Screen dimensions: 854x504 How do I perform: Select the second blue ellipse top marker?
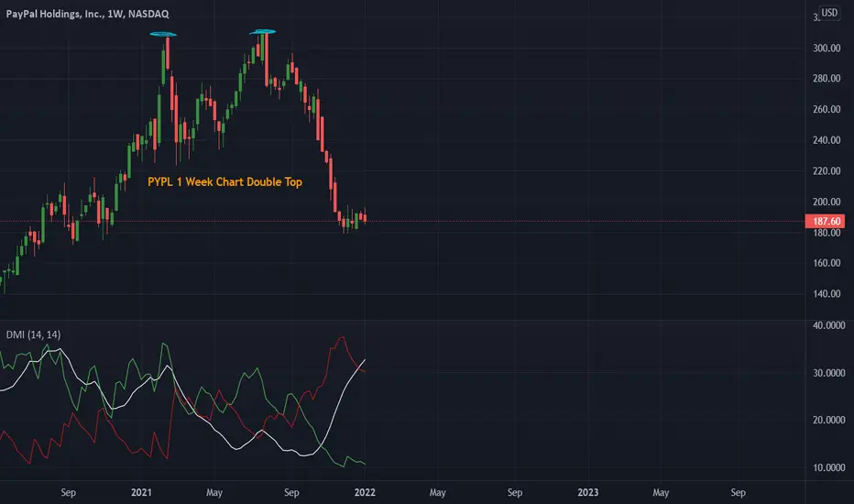click(262, 32)
